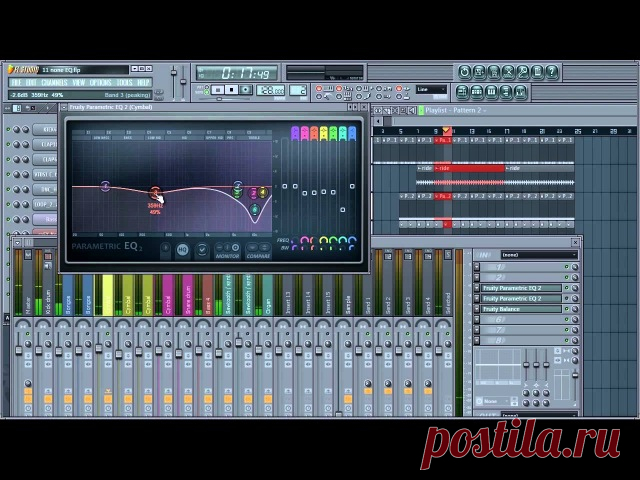640x480 pixels.
Task: Click the teal band 6 gain slider handle in EQ
Action: click(342, 210)
